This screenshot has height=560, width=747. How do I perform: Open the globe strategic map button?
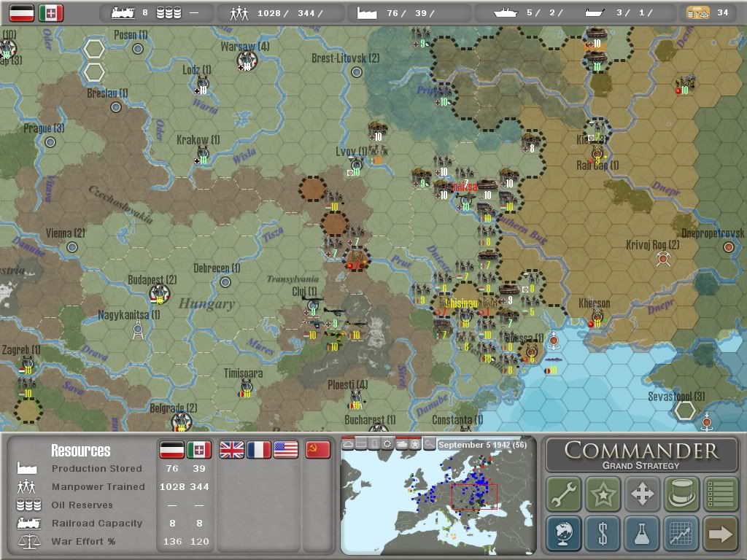click(564, 533)
